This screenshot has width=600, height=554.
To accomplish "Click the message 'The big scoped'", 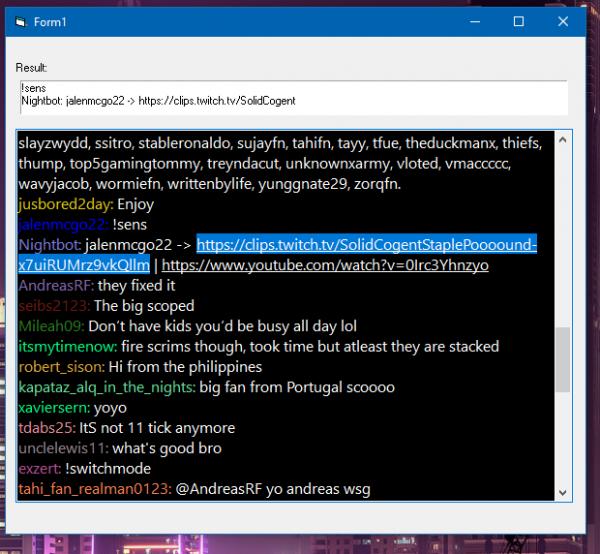I will point(144,306).
